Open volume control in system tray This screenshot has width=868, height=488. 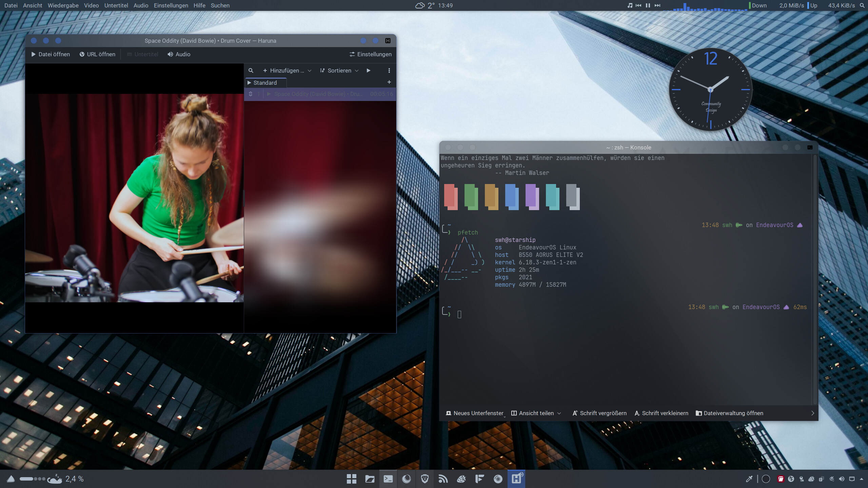[842, 479]
